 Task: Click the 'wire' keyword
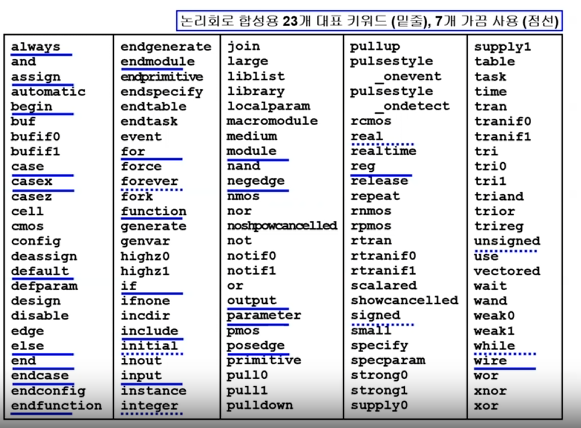pos(490,361)
